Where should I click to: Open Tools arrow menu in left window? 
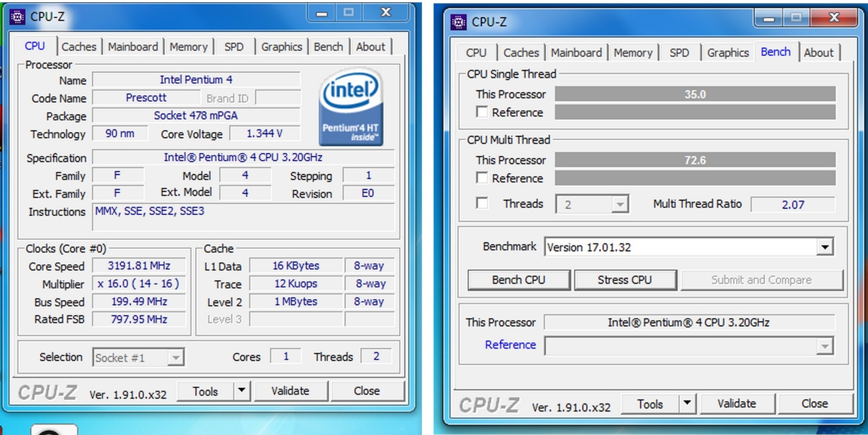242,391
